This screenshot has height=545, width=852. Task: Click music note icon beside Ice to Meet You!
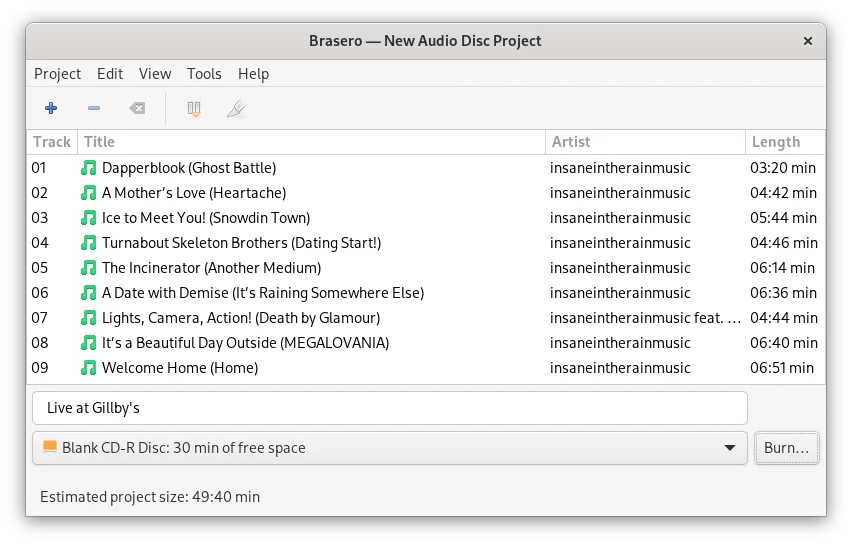point(89,218)
